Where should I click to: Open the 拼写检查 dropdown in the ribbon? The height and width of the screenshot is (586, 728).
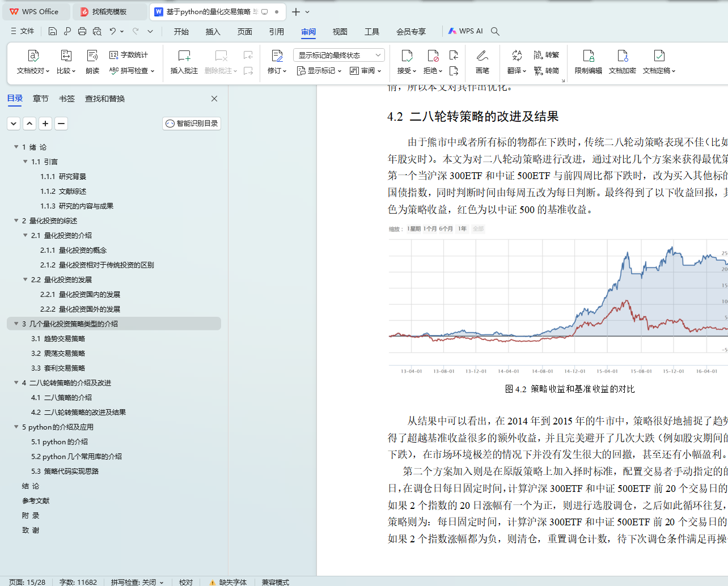coord(132,71)
